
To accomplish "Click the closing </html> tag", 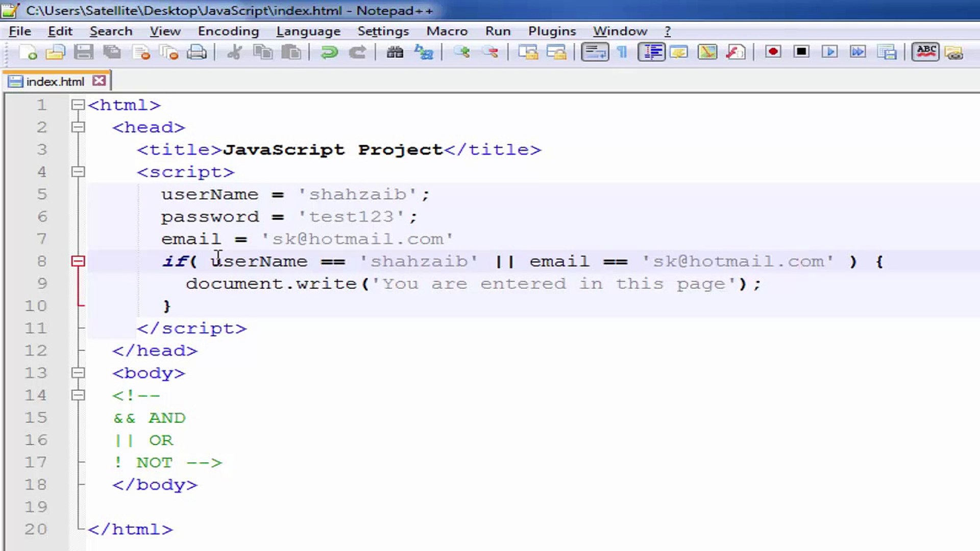I will click(130, 529).
